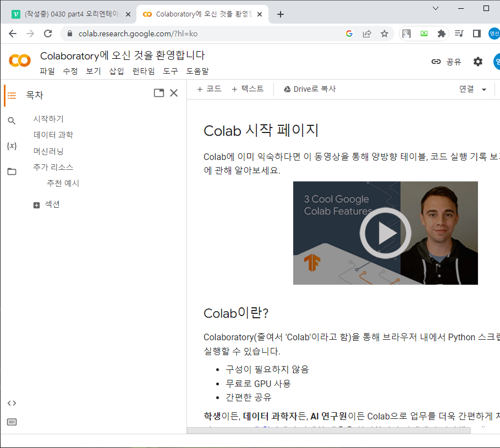Screen dimensions: 500x448
Task: Reload the page
Action: click(48, 34)
